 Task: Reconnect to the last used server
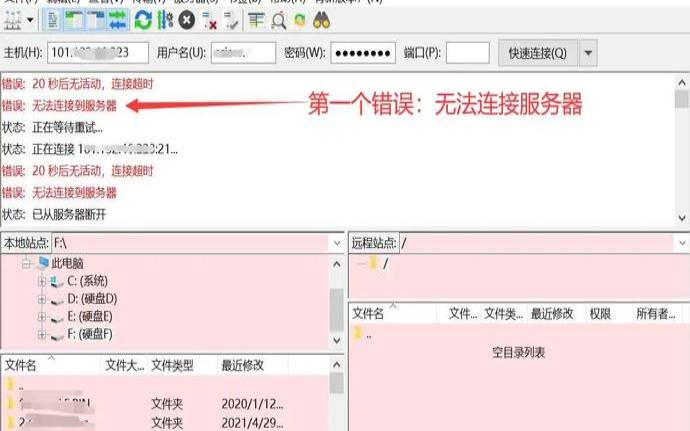pyautogui.click(x=231, y=20)
